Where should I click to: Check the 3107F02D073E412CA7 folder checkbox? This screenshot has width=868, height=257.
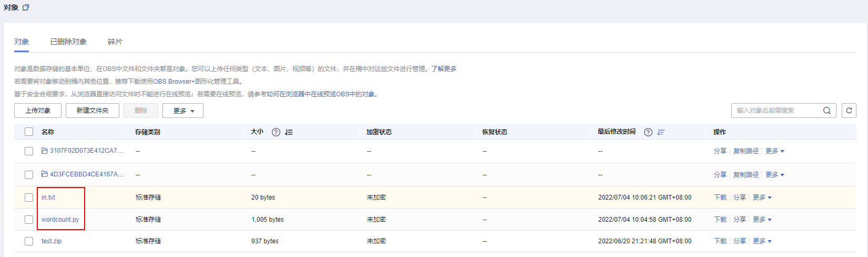pyautogui.click(x=29, y=151)
